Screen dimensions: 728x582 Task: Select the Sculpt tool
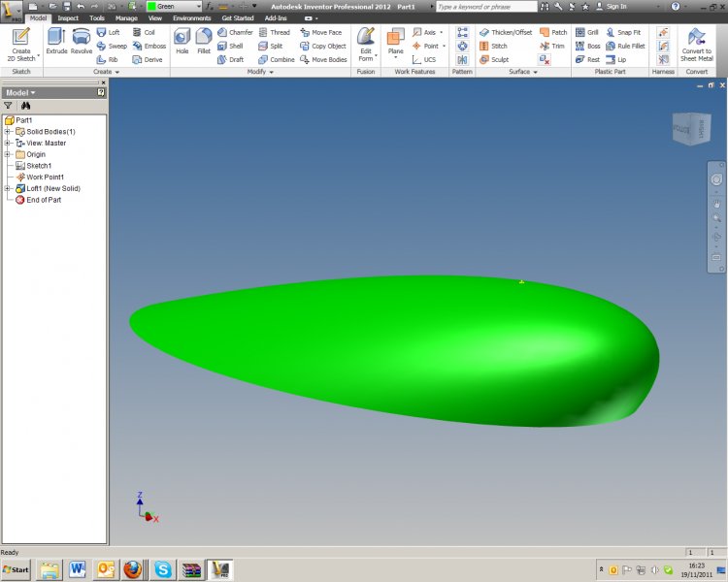coord(494,59)
